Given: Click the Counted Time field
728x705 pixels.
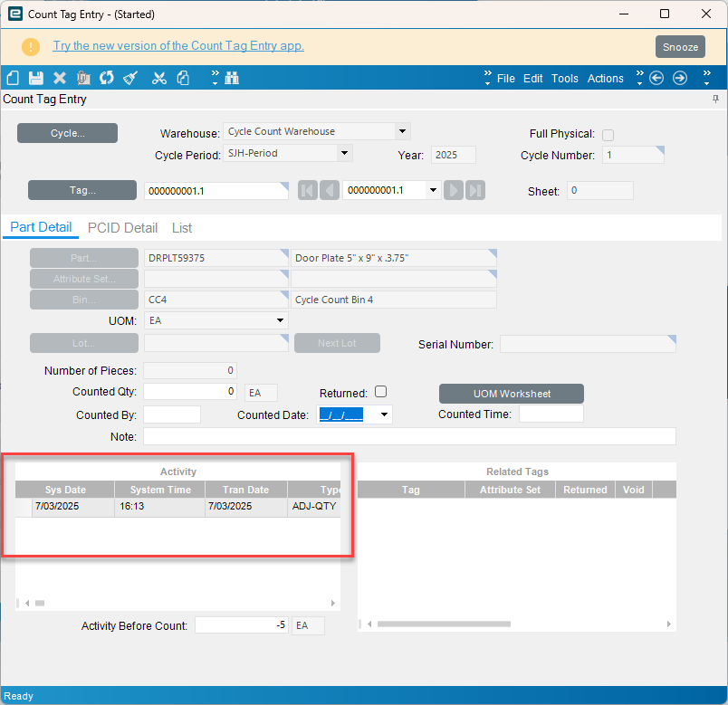Looking at the screenshot, I should pyautogui.click(x=551, y=414).
